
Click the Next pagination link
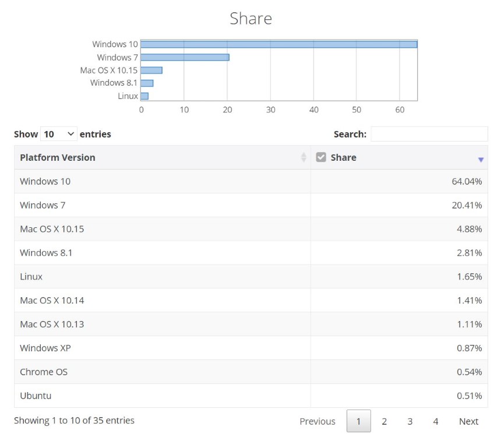468,421
